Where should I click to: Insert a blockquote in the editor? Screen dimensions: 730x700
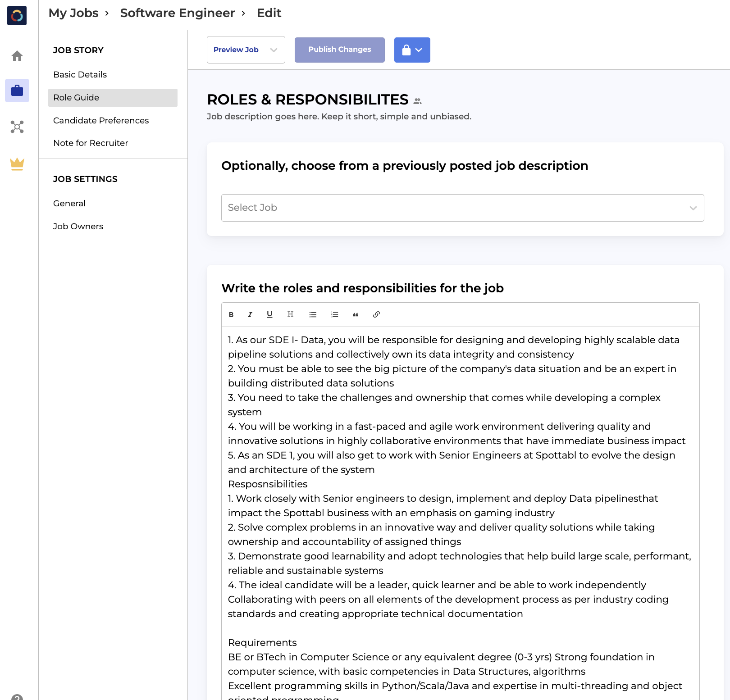356,314
